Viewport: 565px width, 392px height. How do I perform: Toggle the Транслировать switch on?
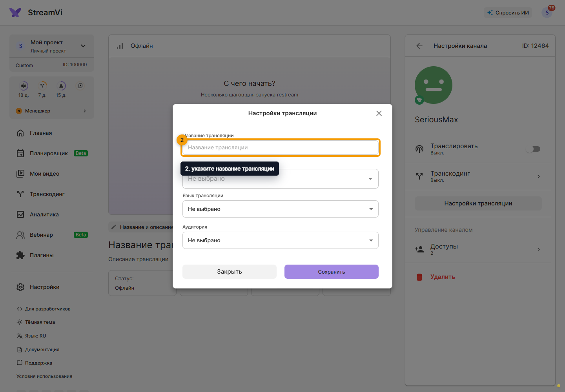tap(534, 149)
